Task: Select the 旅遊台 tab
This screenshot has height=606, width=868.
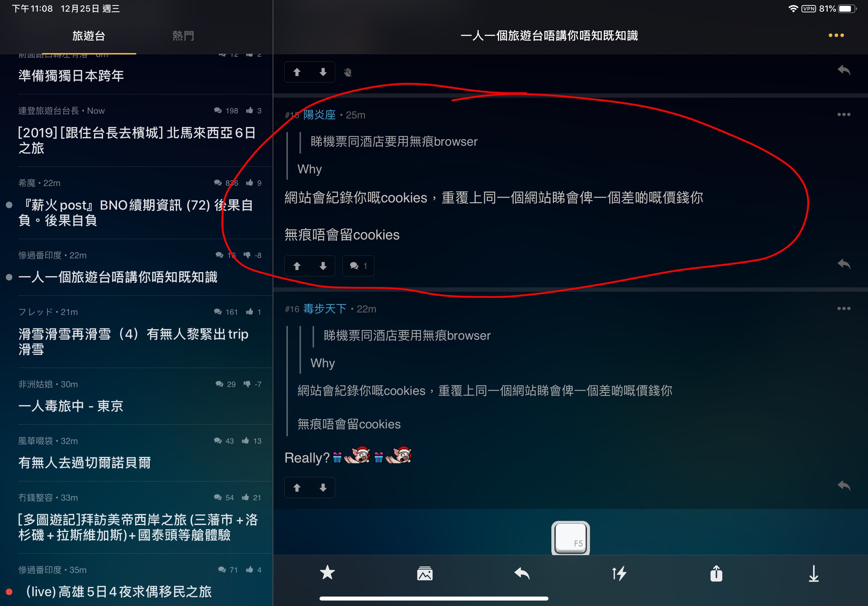Action: 89,36
